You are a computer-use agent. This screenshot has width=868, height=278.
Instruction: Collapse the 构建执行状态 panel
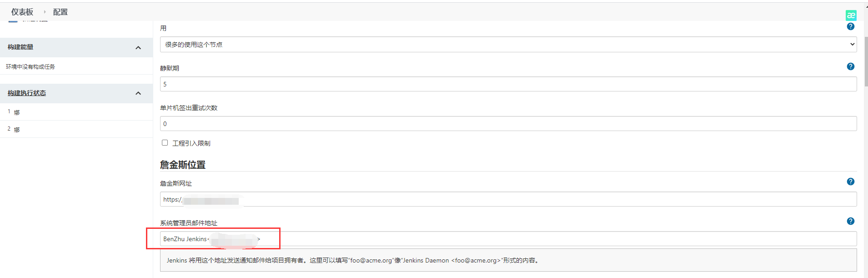pos(138,93)
